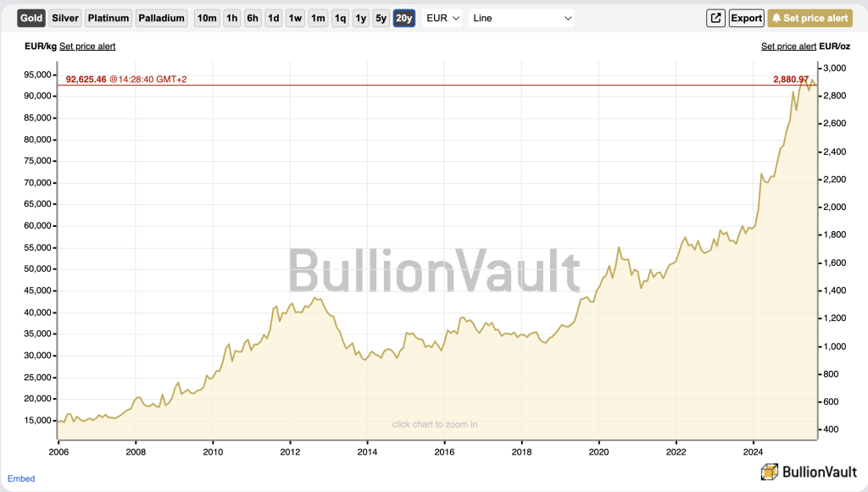This screenshot has width=868, height=492.
Task: Click the BullionVault logo at bottom right
Action: coord(809,472)
